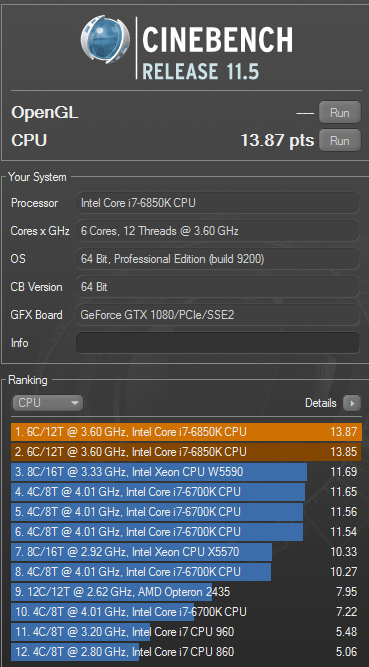Click the Details arrow button
The height and width of the screenshot is (667, 369).
[x=352, y=403]
